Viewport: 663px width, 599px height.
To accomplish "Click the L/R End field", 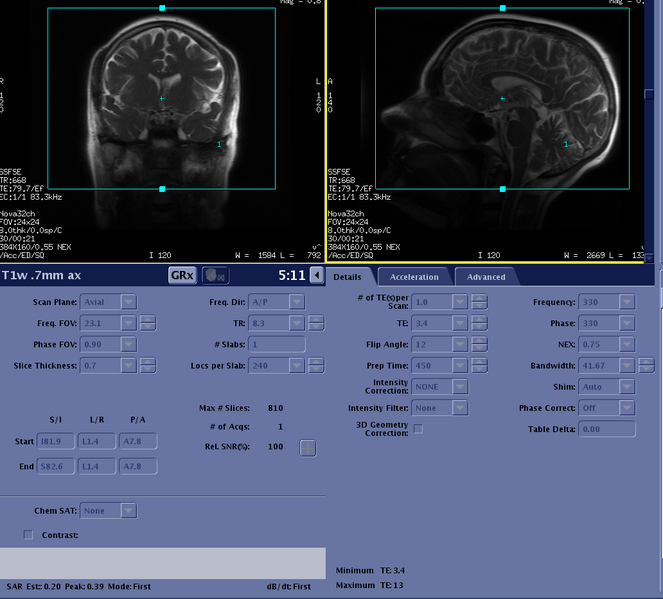I will coord(96,466).
